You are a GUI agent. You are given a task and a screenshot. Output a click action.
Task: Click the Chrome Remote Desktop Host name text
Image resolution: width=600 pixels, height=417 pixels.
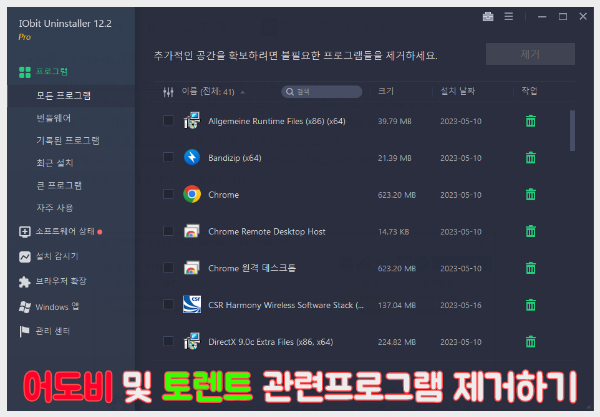point(267,231)
